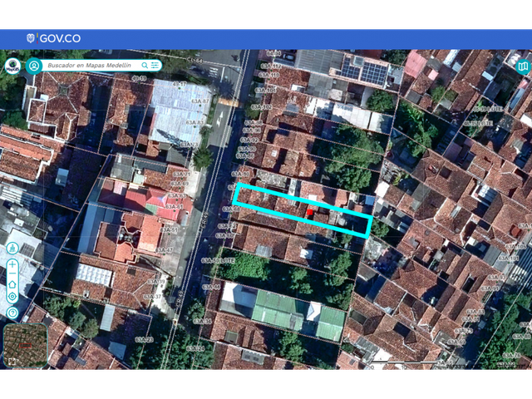532x399 pixels.
Task: Click the 63A-50 LOTE parcel label
Action: click(x=218, y=260)
